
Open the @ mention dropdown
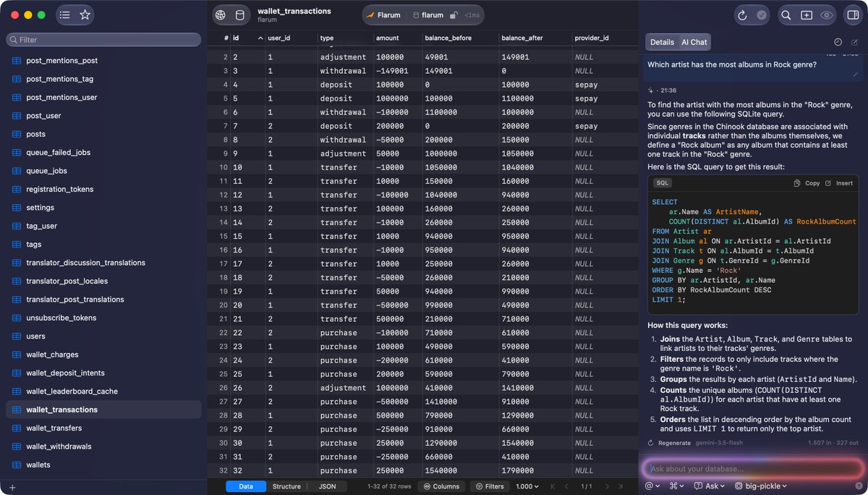click(x=652, y=486)
